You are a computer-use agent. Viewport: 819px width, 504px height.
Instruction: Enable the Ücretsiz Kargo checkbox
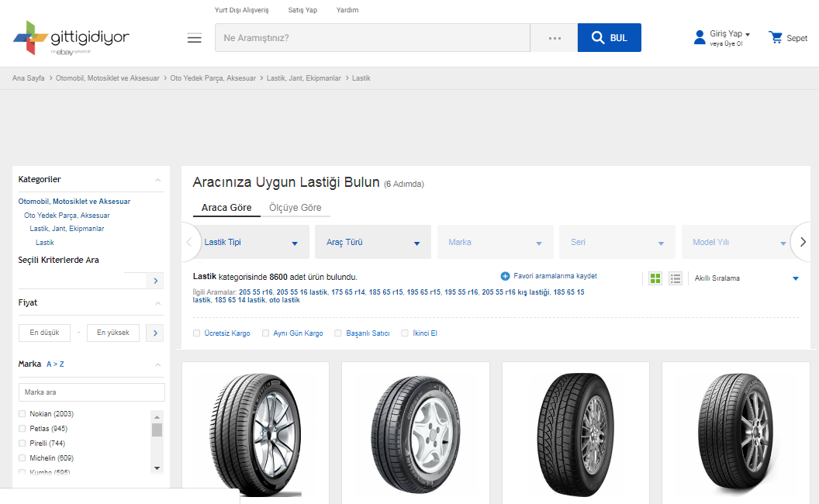click(197, 333)
